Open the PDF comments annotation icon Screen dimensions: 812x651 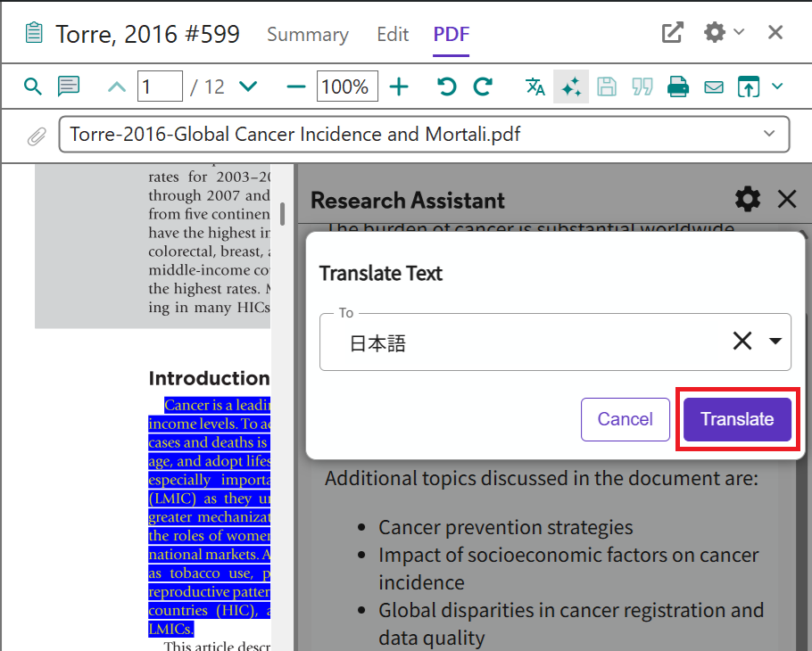[x=69, y=87]
